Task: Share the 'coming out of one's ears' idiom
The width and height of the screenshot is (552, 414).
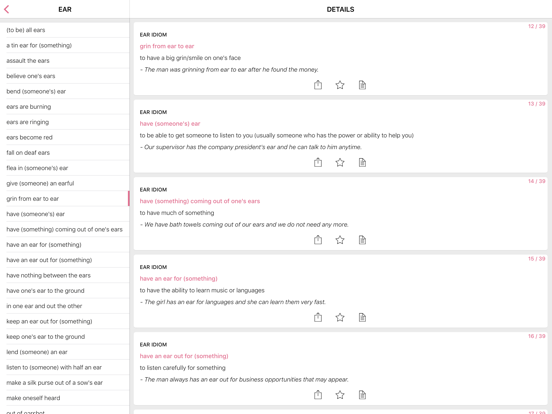Action: coord(318,240)
